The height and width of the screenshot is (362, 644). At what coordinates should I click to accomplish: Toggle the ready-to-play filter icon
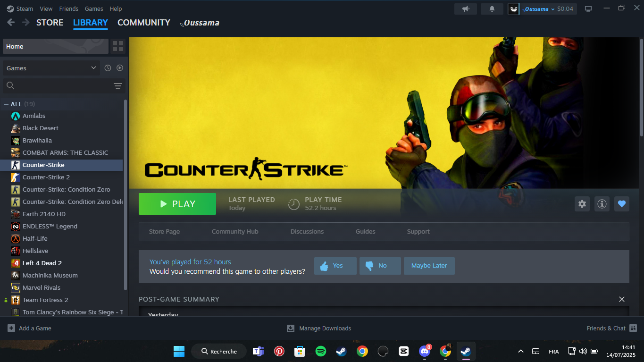[x=120, y=68]
